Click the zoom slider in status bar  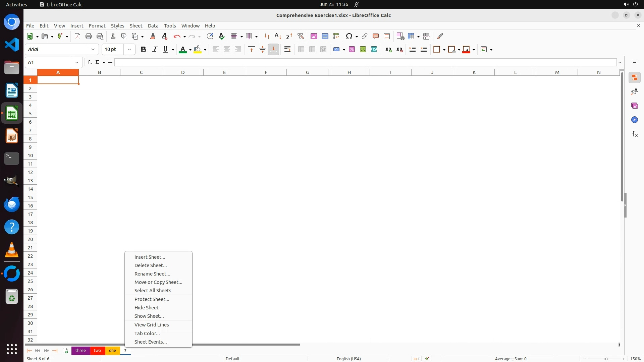point(606,359)
